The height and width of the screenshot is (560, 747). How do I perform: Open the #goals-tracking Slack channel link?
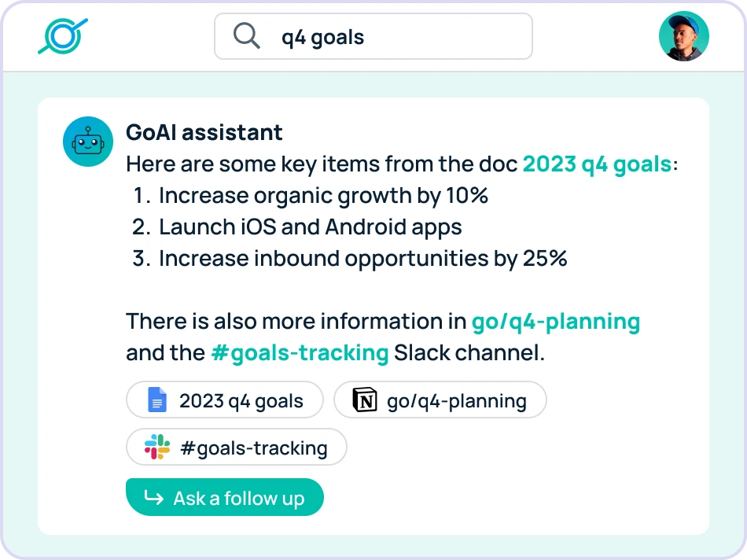[300, 352]
